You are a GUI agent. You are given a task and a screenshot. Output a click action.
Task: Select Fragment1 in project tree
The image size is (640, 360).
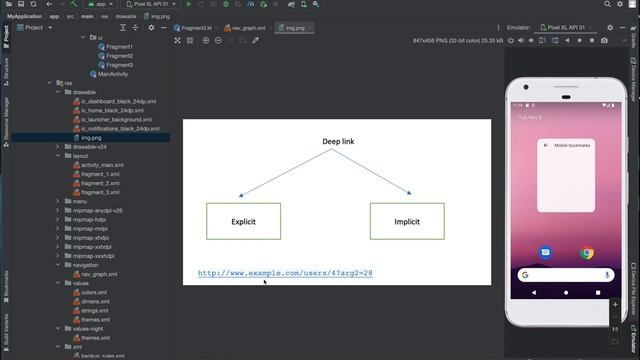116,47
